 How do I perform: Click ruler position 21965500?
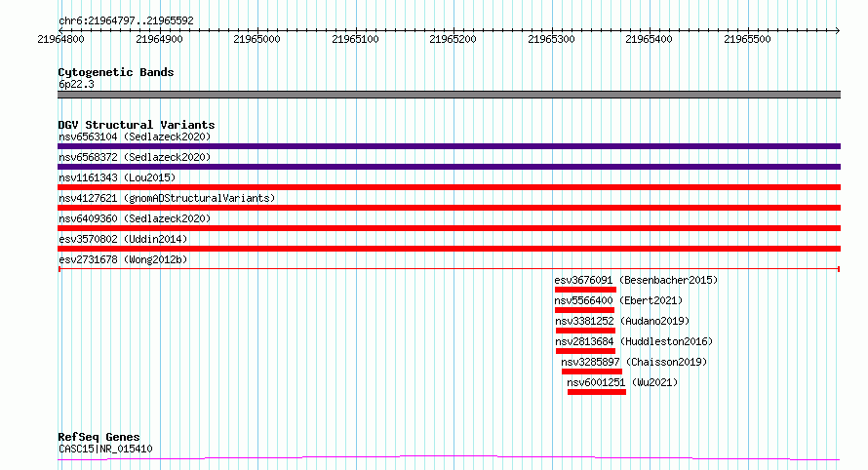pos(747,39)
